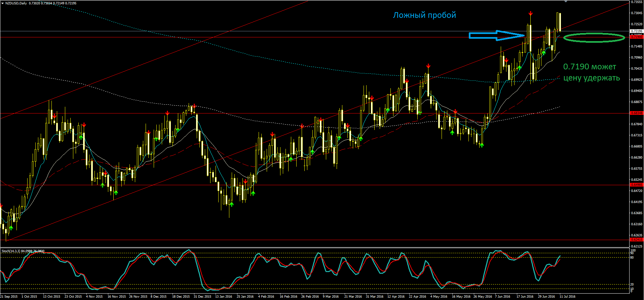Click price scale value 0.69400
The height and width of the screenshot is (300, 644).
click(637, 91)
